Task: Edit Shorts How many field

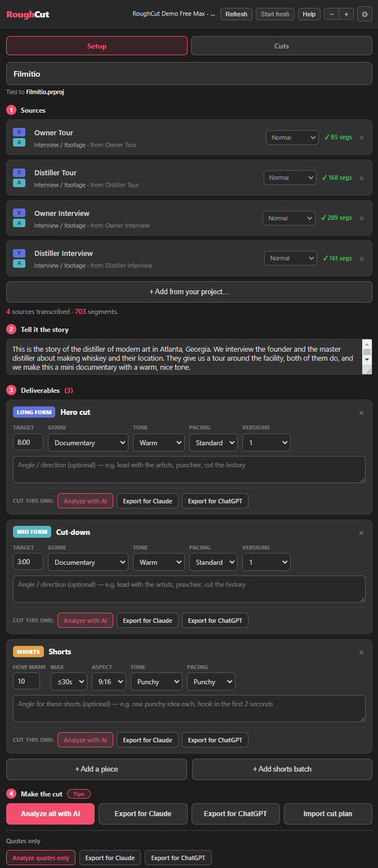Action: 26,681
